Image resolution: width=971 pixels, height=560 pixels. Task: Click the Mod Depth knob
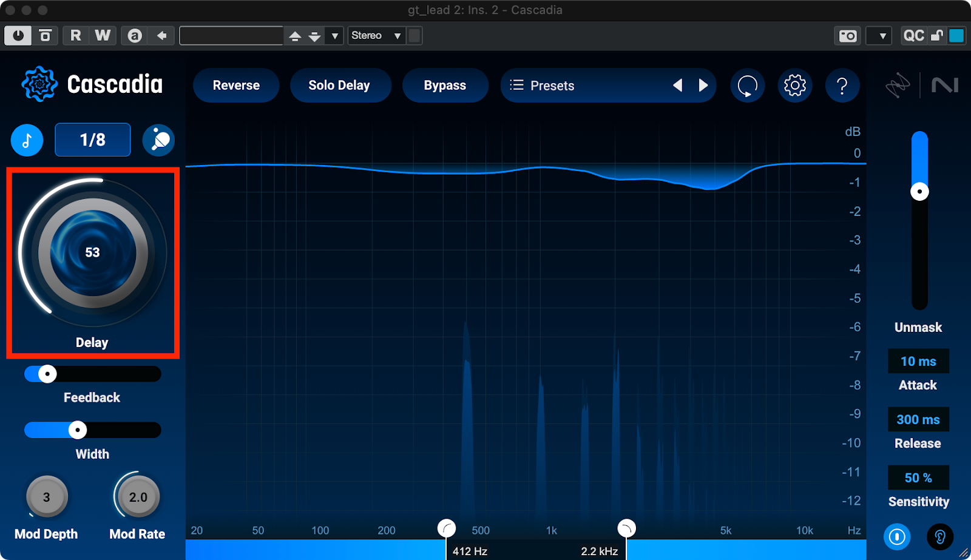(x=47, y=497)
